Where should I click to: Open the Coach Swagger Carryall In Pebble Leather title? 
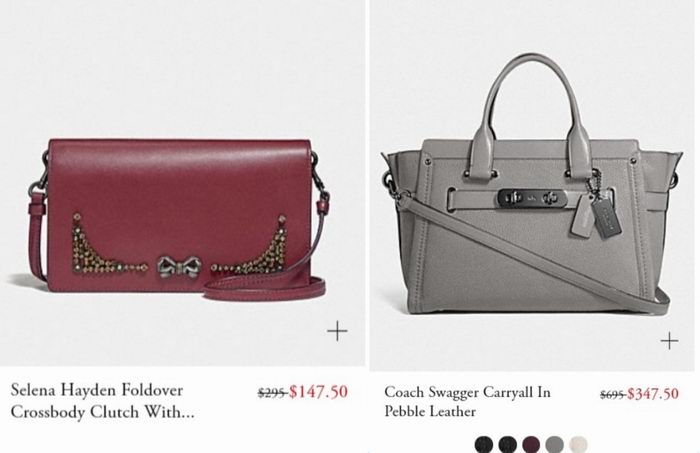click(467, 401)
